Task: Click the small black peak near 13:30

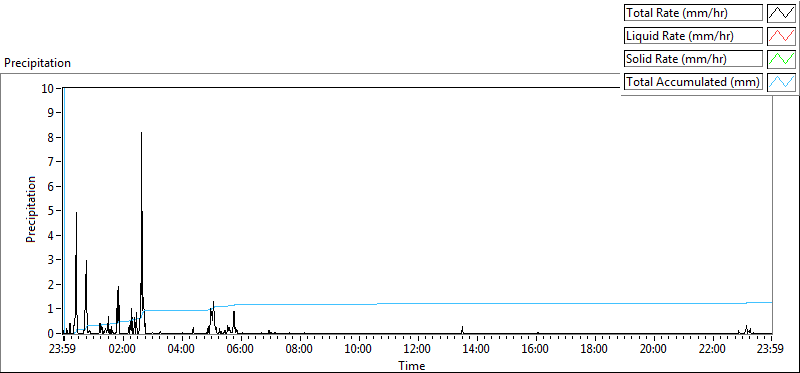Action: point(462,329)
